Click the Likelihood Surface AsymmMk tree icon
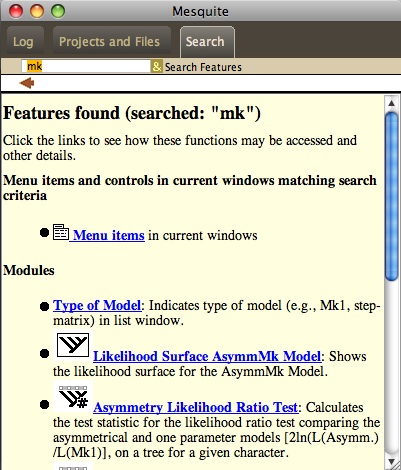 (73, 345)
